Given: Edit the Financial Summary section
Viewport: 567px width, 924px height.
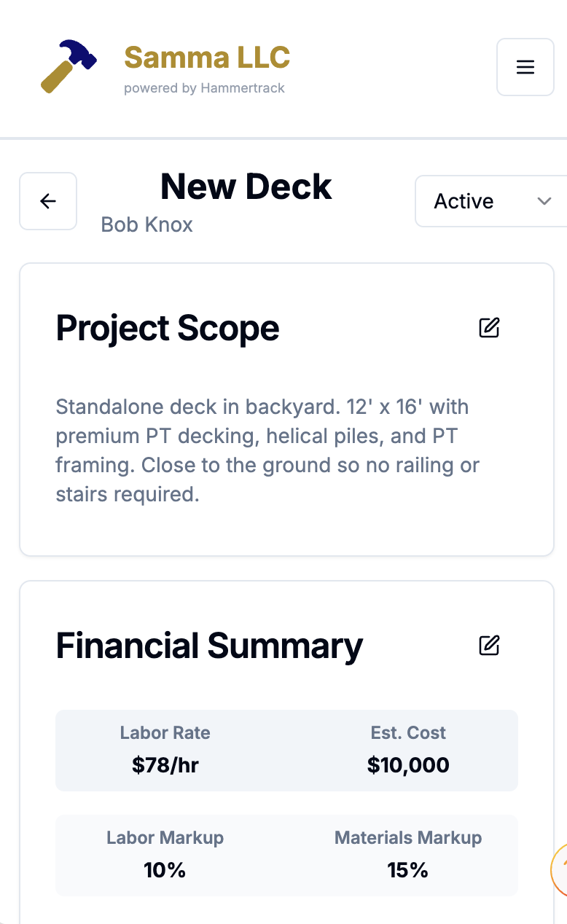Looking at the screenshot, I should [x=489, y=645].
